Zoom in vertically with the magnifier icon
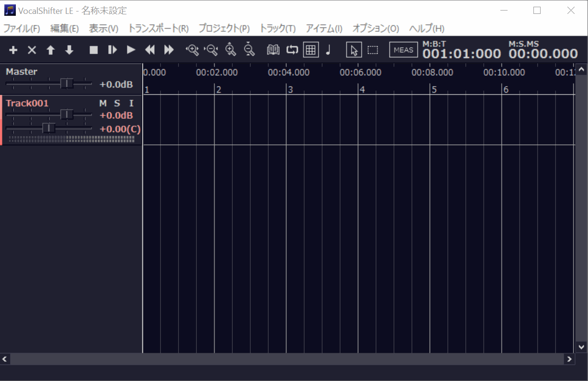The width and height of the screenshot is (588, 381). coord(231,50)
